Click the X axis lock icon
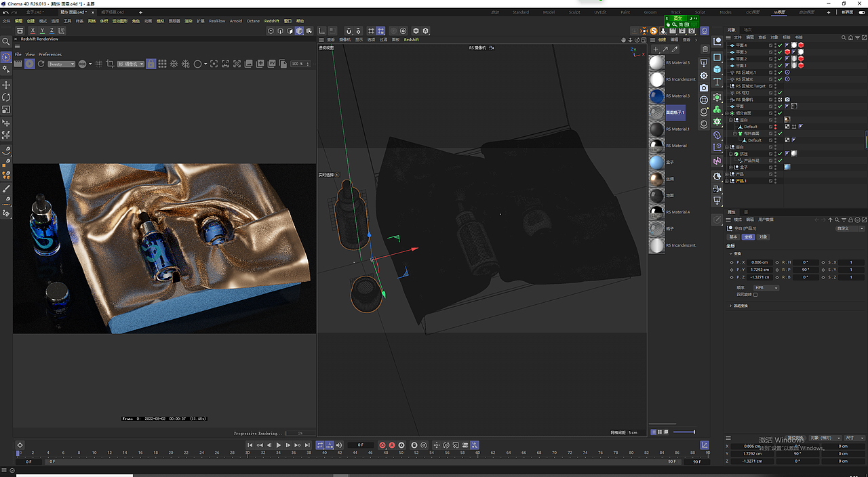 point(32,30)
